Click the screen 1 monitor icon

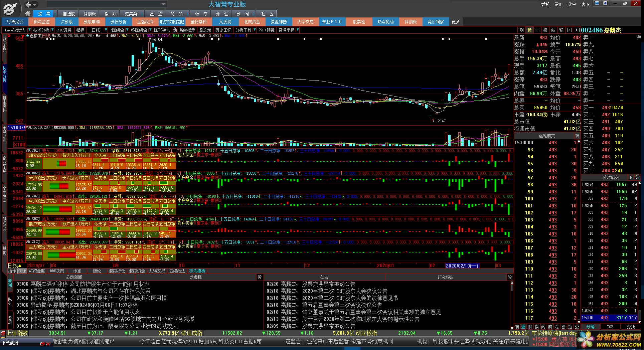coord(597,3)
